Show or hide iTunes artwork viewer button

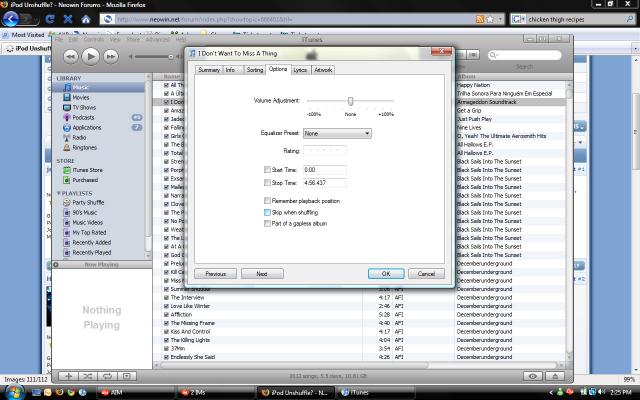[x=127, y=376]
